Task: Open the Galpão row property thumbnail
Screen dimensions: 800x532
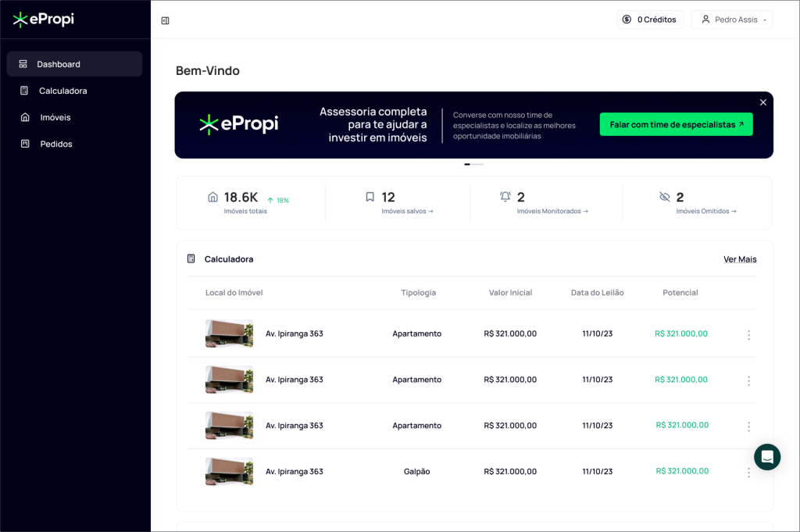Action: [229, 471]
